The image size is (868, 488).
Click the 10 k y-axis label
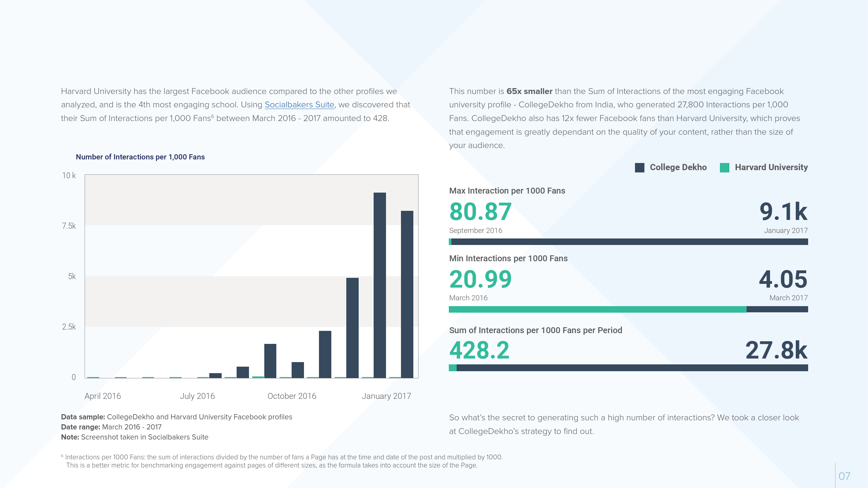coord(69,175)
